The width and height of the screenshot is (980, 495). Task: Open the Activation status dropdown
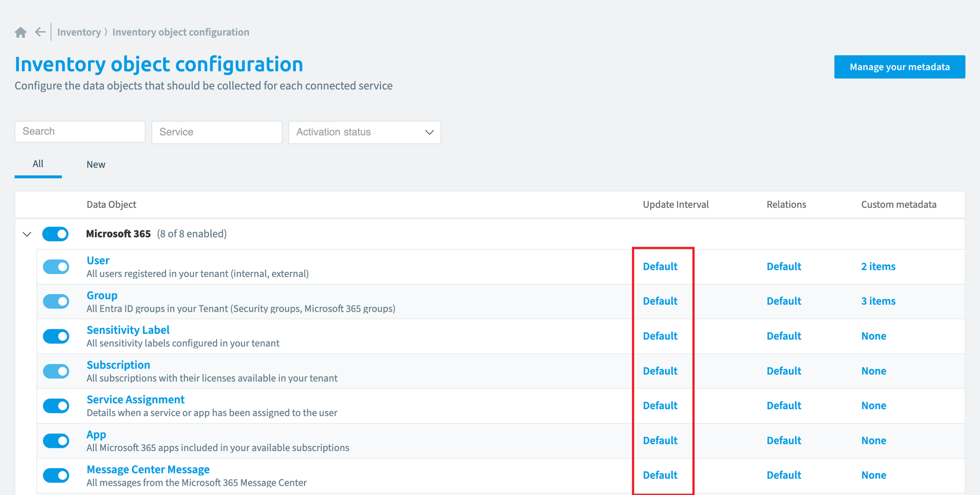[x=365, y=132]
